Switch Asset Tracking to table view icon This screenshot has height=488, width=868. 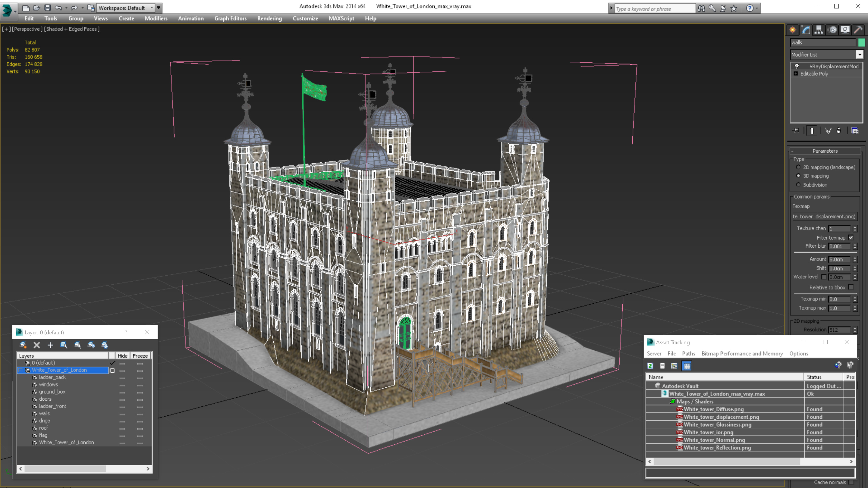(x=687, y=366)
